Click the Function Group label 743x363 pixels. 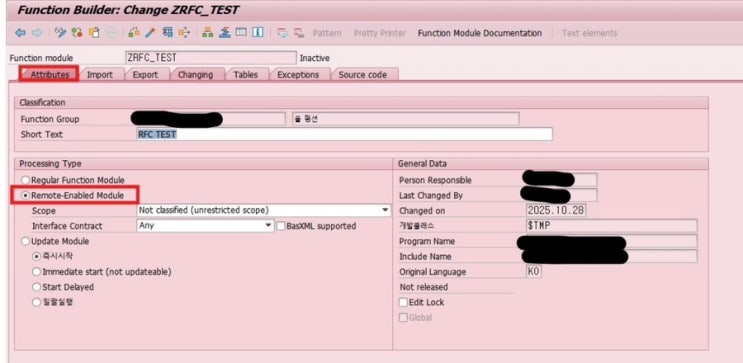point(50,119)
